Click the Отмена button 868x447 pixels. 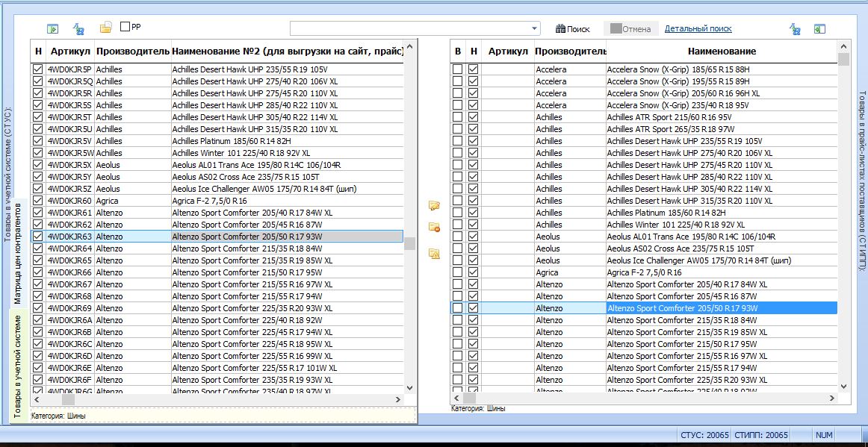(x=630, y=29)
